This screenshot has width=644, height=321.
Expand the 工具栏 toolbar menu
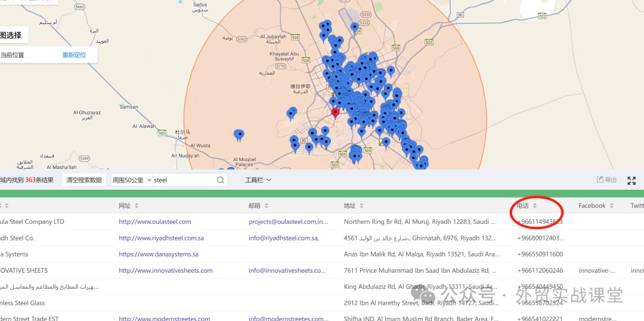(258, 180)
